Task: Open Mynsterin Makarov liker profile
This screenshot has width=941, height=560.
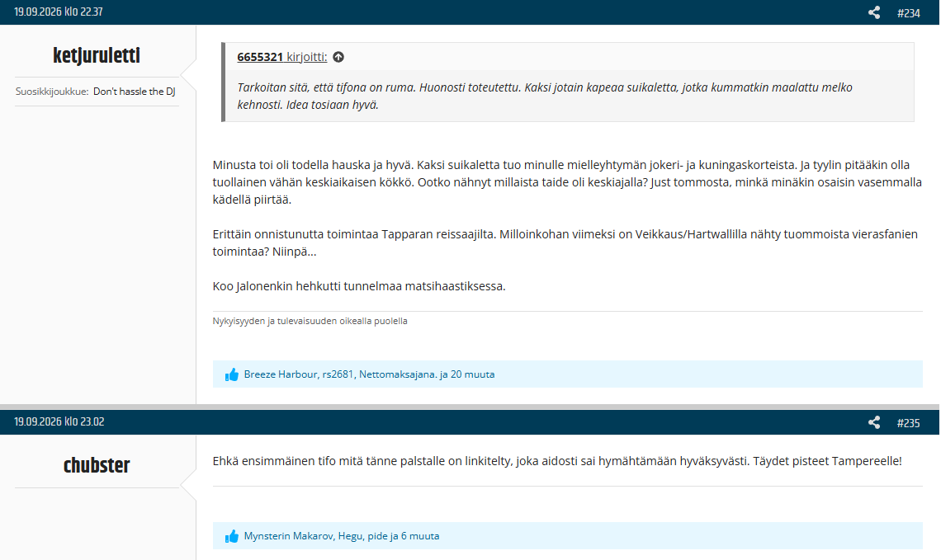Action: click(288, 536)
